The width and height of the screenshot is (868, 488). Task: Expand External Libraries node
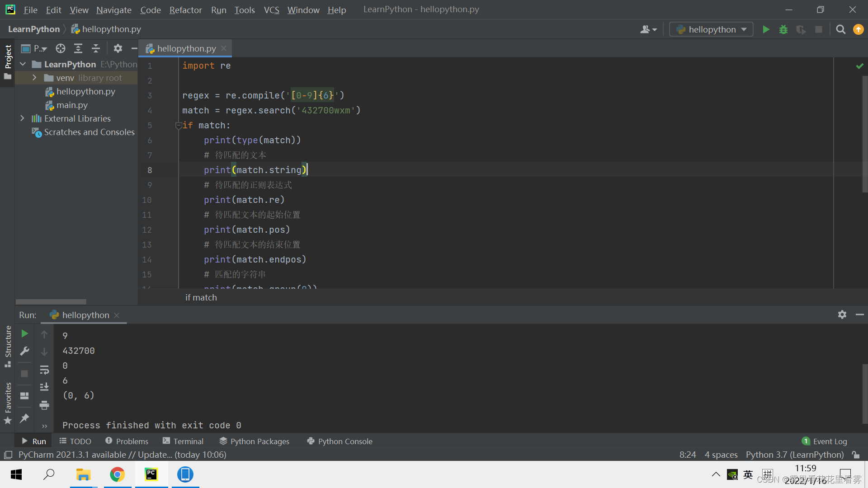22,118
